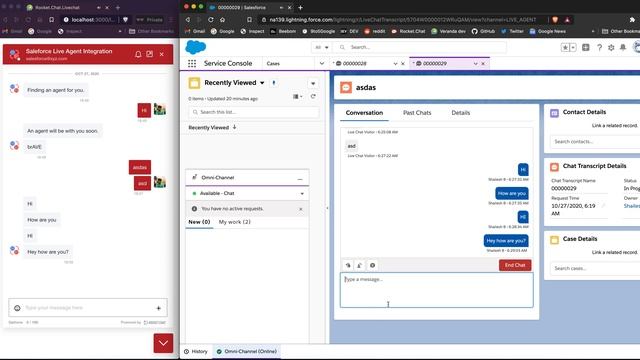
Task: Click the End Chat button
Action: point(515,265)
